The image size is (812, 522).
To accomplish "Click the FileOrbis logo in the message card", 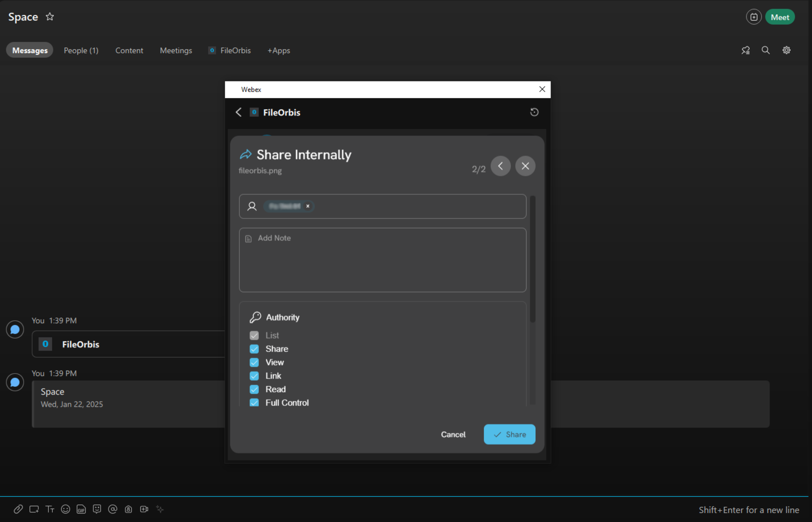I will point(45,344).
